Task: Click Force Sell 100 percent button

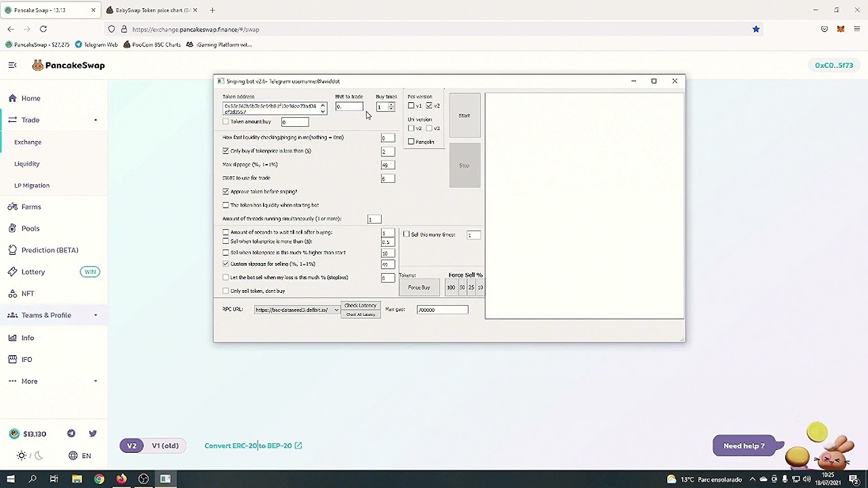Action: point(451,287)
